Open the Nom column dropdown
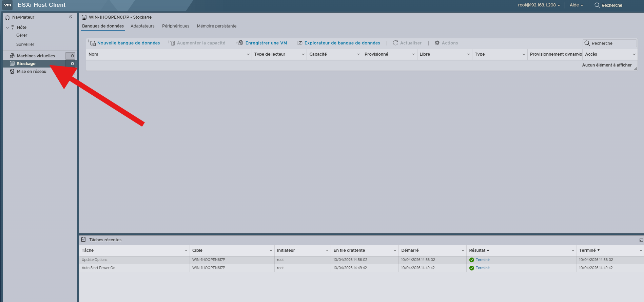Screen dimensions: 644x302 coord(248,54)
